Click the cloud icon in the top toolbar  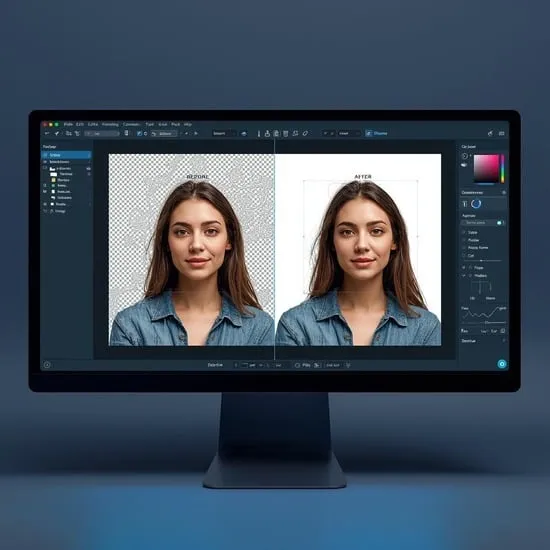pos(244,133)
